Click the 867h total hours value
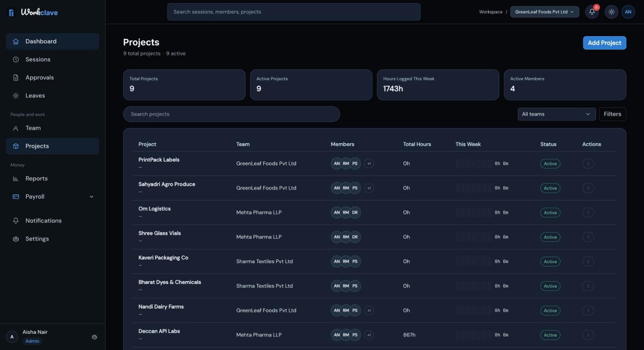This screenshot has width=644, height=350. click(x=409, y=335)
